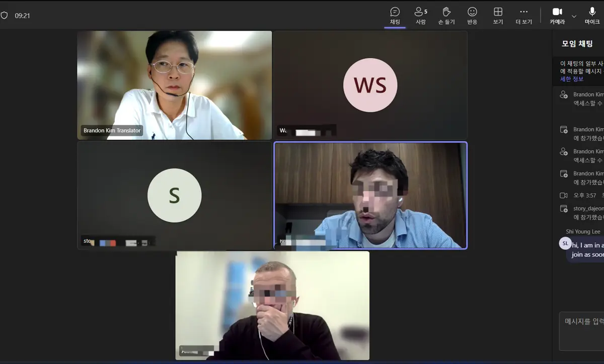Select the WS avatar participant tile
The width and height of the screenshot is (604, 364).
370,85
